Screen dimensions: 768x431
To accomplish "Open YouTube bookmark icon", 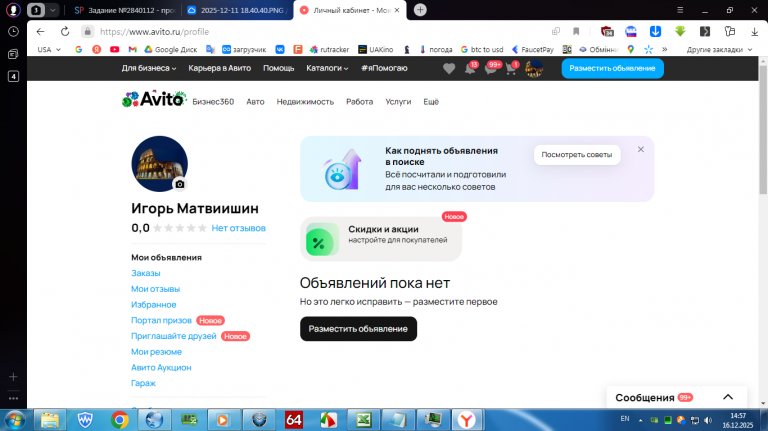I will pyautogui.click(x=114, y=49).
